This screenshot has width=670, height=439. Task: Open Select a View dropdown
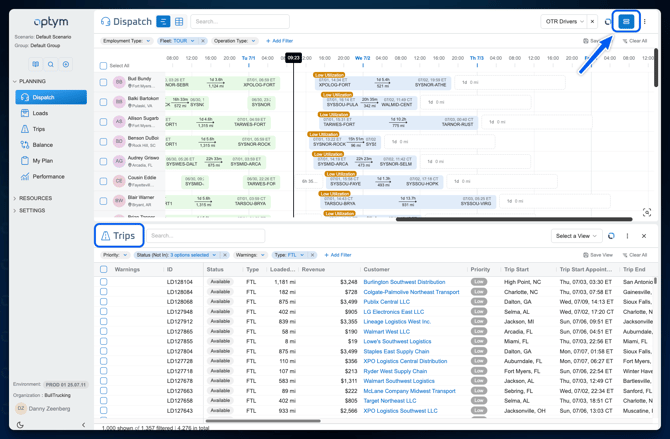coord(576,236)
